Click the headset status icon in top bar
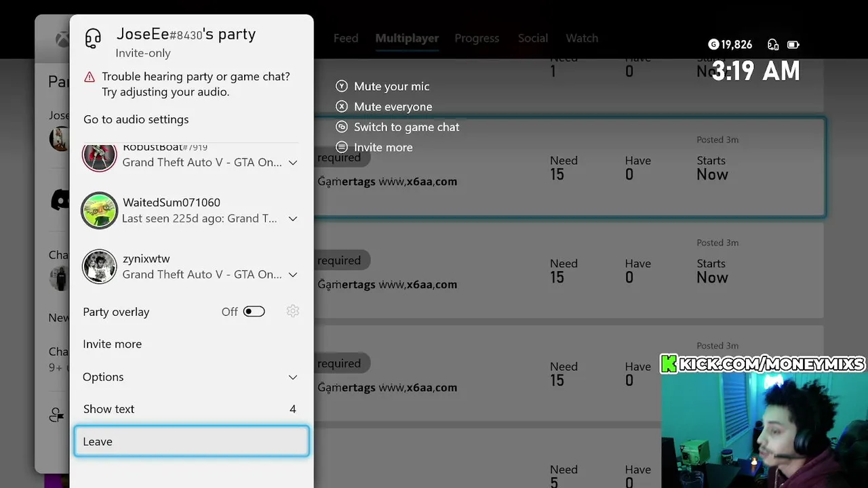 (773, 45)
